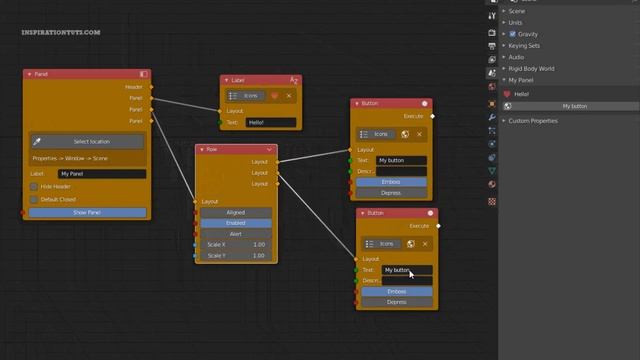Screen dimensions: 640x360
Task: Open the Icons list in upper Button node
Action: pyautogui.click(x=376, y=134)
